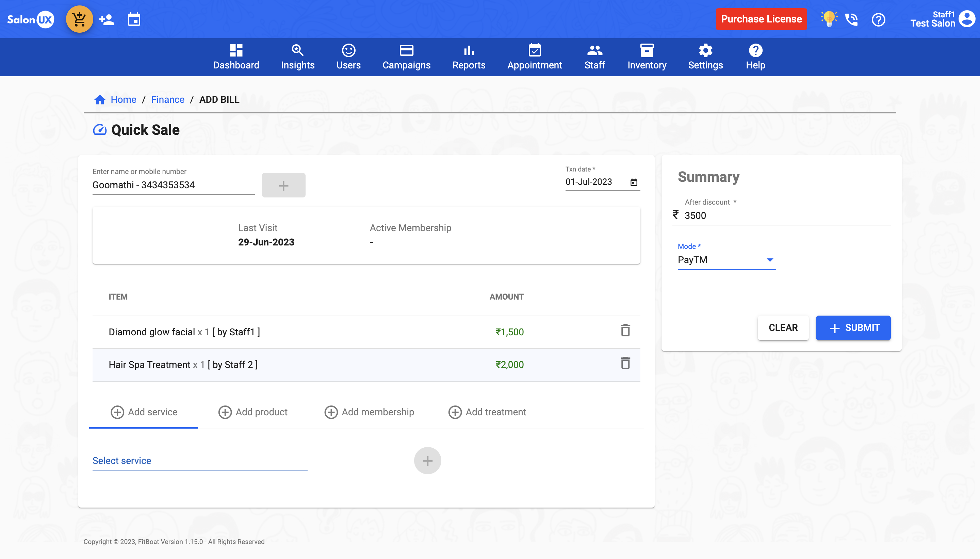Screen dimensions: 980x559
Task: Delete the Diamond glow facial item
Action: [625, 331]
